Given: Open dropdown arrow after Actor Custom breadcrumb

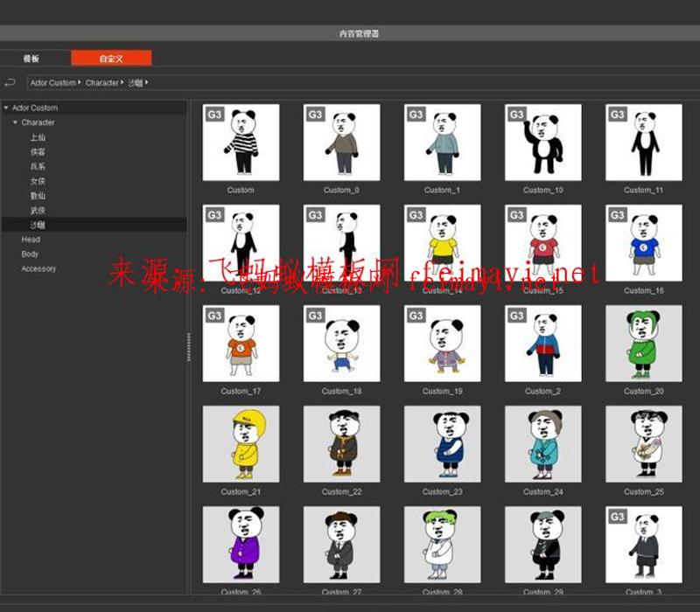Looking at the screenshot, I should [x=80, y=82].
